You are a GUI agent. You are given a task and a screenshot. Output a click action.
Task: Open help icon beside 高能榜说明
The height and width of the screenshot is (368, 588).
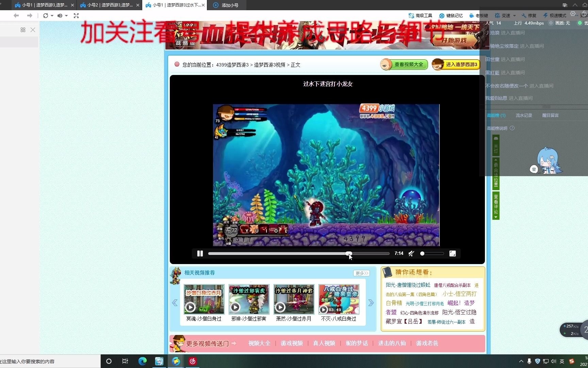[512, 128]
